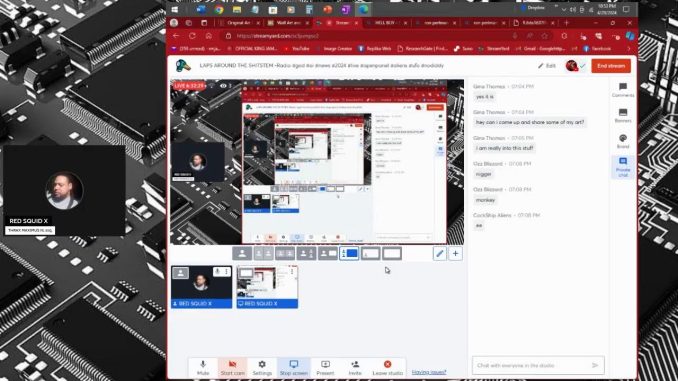The width and height of the screenshot is (678, 381).
Task: Click the red Leave studio icon
Action: [387, 368]
